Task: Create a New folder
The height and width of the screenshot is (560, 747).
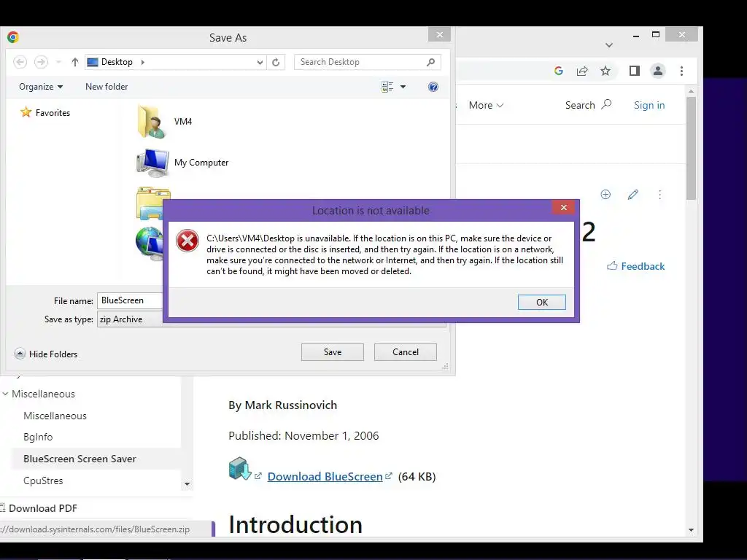Action: 107,87
